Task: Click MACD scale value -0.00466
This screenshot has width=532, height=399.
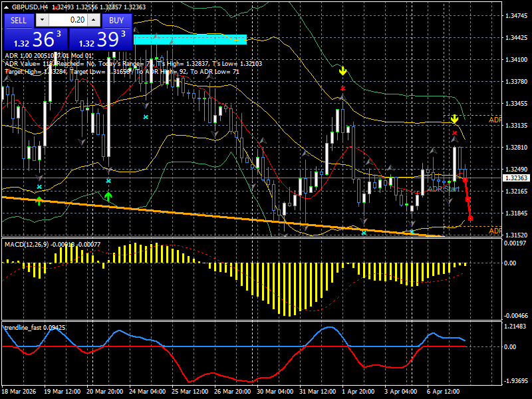Action: [x=516, y=315]
